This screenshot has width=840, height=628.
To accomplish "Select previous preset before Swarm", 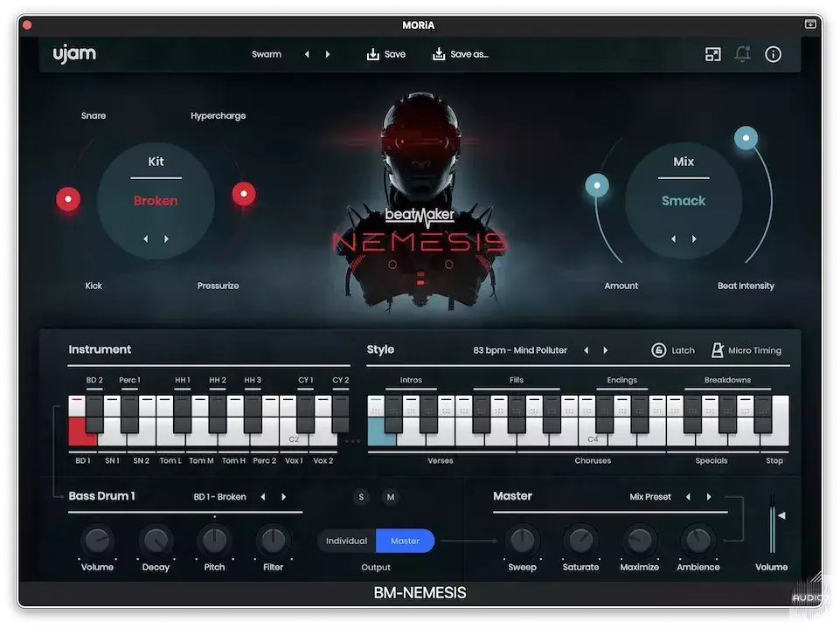I will tap(307, 54).
